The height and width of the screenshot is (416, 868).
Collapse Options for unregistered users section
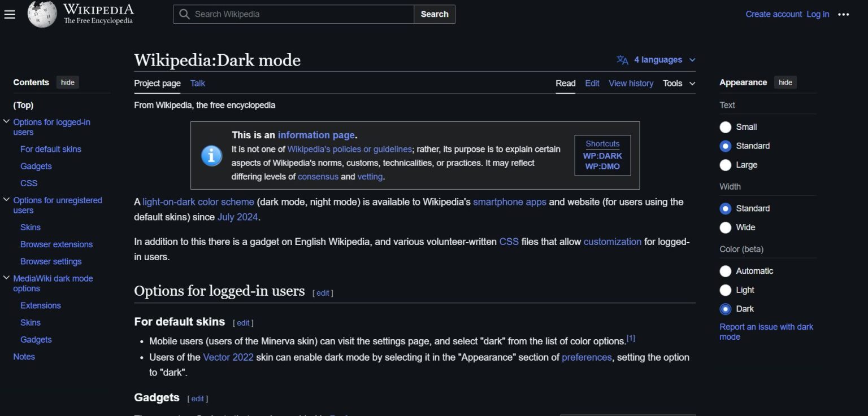[7, 199]
